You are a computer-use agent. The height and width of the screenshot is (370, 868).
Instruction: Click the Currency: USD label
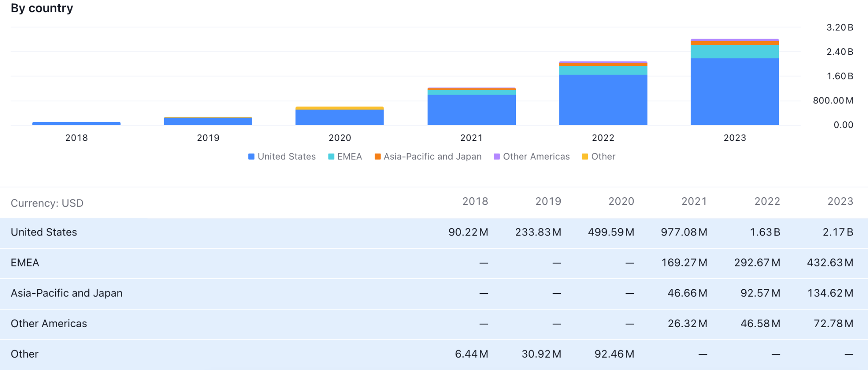(47, 203)
